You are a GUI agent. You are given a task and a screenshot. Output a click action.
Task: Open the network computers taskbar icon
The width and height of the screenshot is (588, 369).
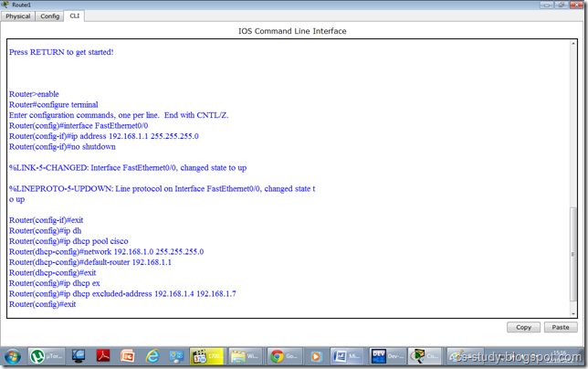(176, 356)
